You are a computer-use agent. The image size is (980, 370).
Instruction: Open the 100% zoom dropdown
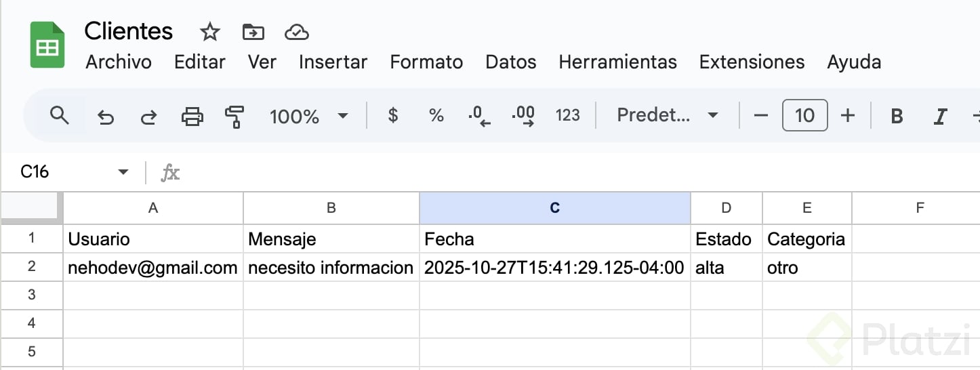pyautogui.click(x=308, y=117)
